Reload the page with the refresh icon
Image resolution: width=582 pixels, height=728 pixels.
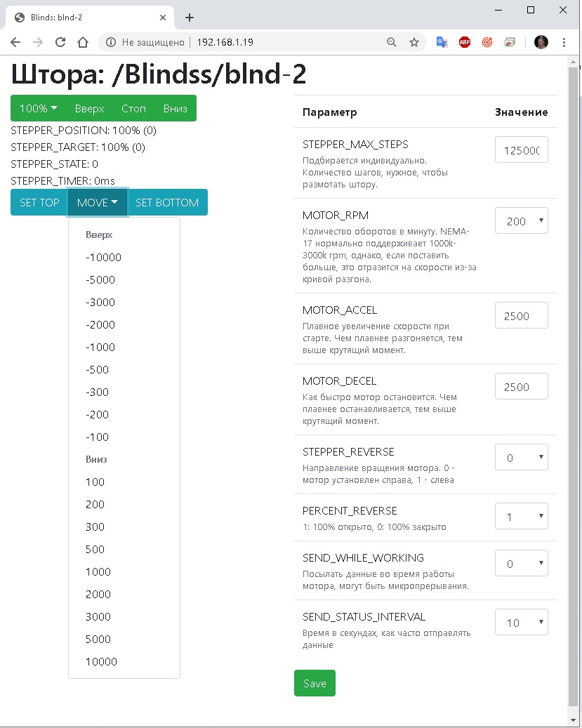click(x=60, y=42)
